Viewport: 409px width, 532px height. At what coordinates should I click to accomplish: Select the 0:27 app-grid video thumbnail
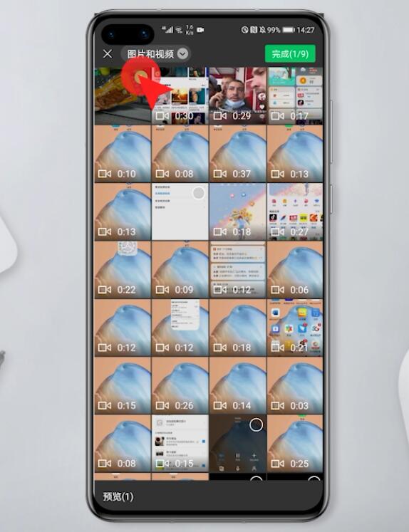point(295,212)
